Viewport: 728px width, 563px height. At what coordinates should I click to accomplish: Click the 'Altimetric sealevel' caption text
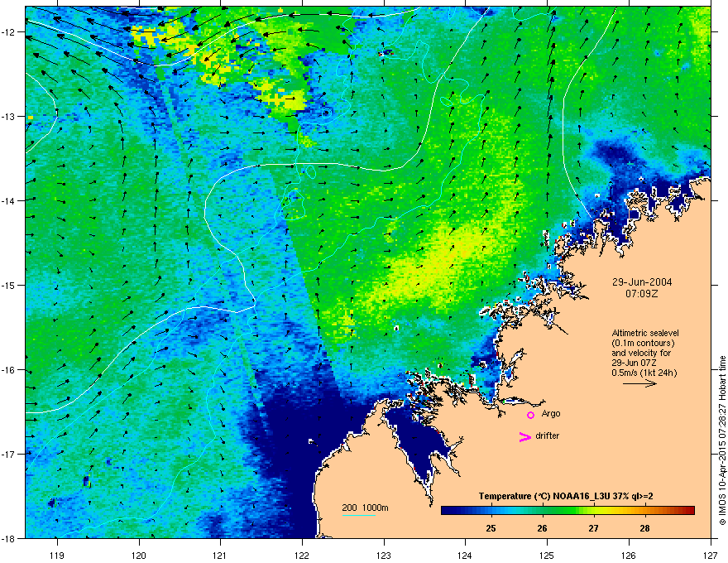tap(645, 333)
